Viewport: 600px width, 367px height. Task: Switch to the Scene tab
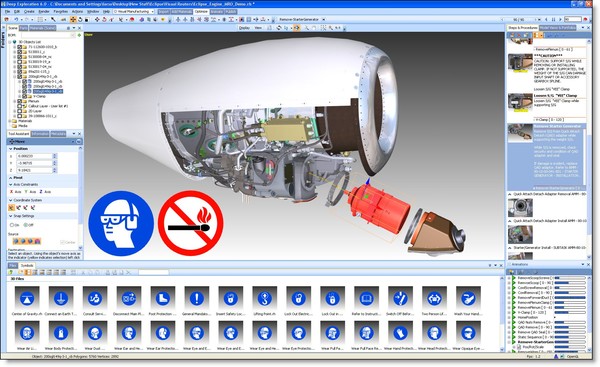(13, 28)
